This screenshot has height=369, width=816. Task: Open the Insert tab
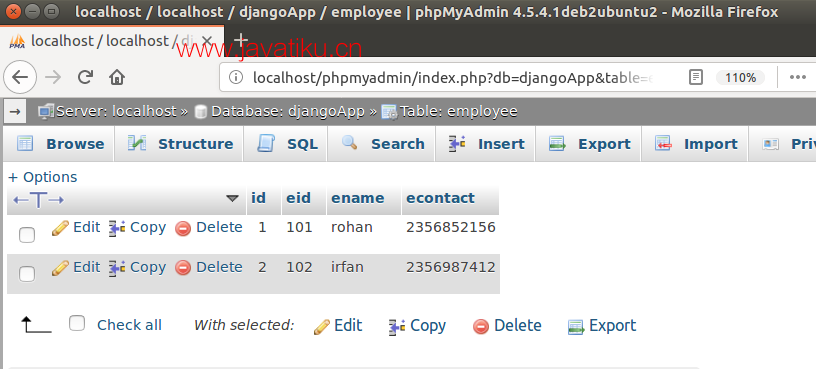pyautogui.click(x=486, y=144)
